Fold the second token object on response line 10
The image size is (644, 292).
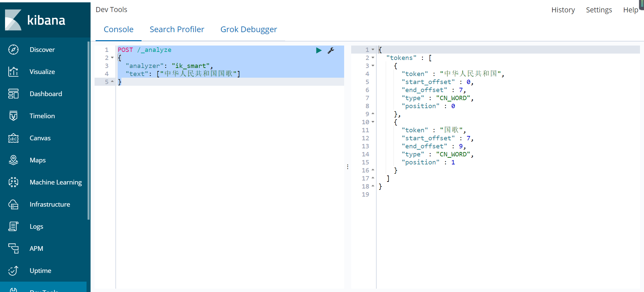point(373,122)
